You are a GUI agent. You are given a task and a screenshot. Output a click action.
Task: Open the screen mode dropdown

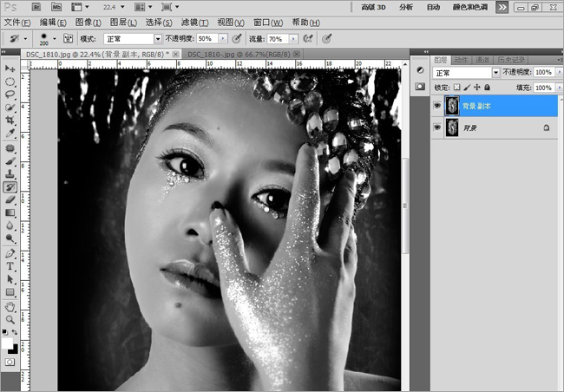pos(177,7)
